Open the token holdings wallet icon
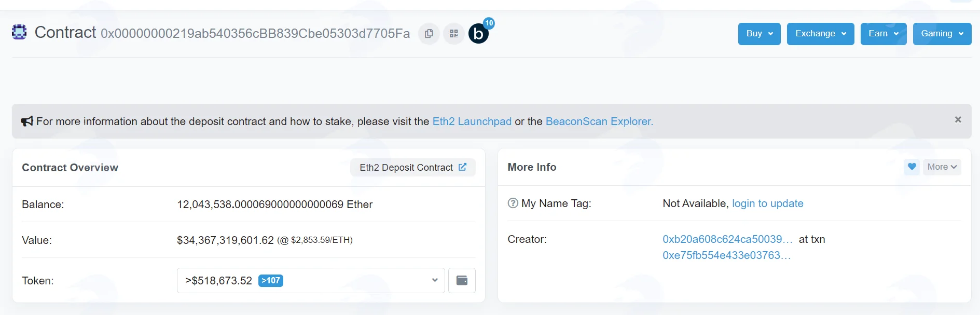 coord(462,281)
